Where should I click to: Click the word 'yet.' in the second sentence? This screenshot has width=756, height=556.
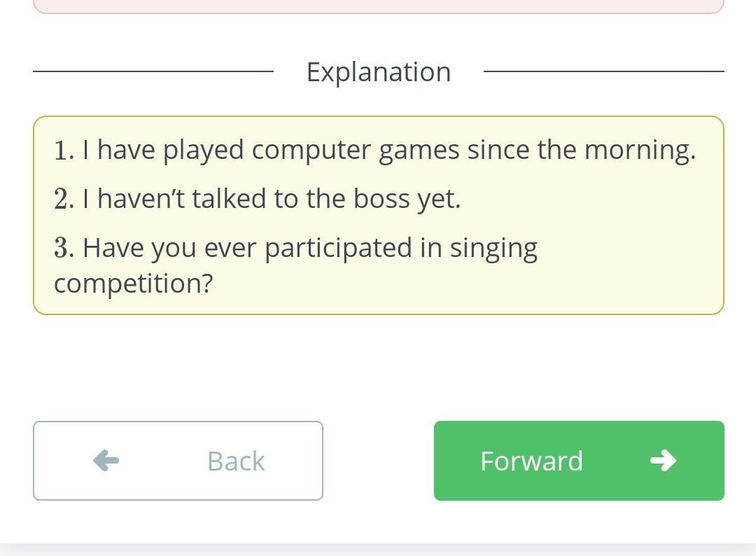pyautogui.click(x=439, y=200)
